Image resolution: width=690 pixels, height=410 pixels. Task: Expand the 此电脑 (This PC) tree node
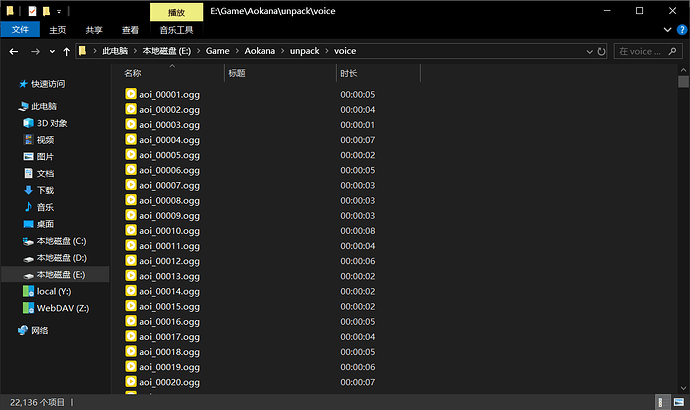click(x=9, y=106)
